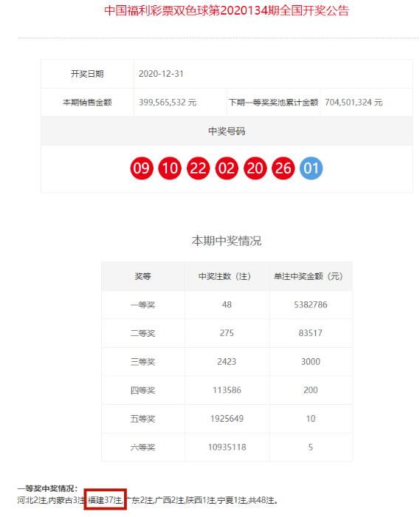Image resolution: width=420 pixels, height=517 pixels.
Task: Click the page title about 双色球第2020134期
Action: click(x=227, y=10)
